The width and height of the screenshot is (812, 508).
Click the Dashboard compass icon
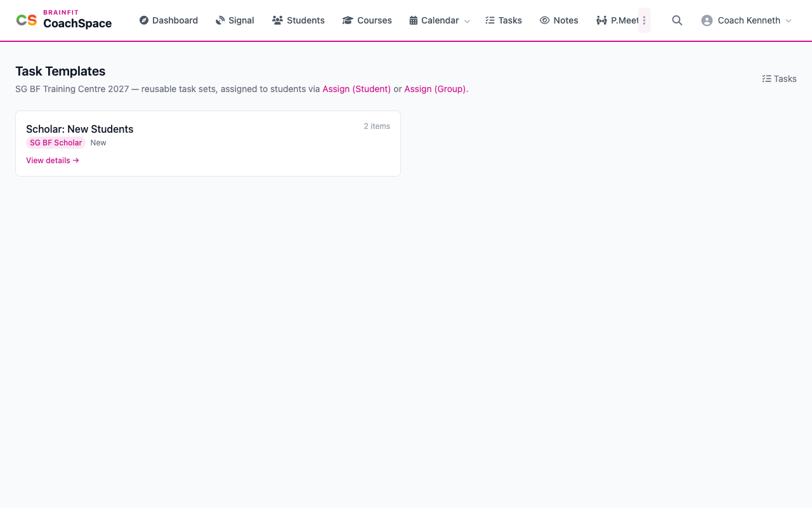pos(144,20)
